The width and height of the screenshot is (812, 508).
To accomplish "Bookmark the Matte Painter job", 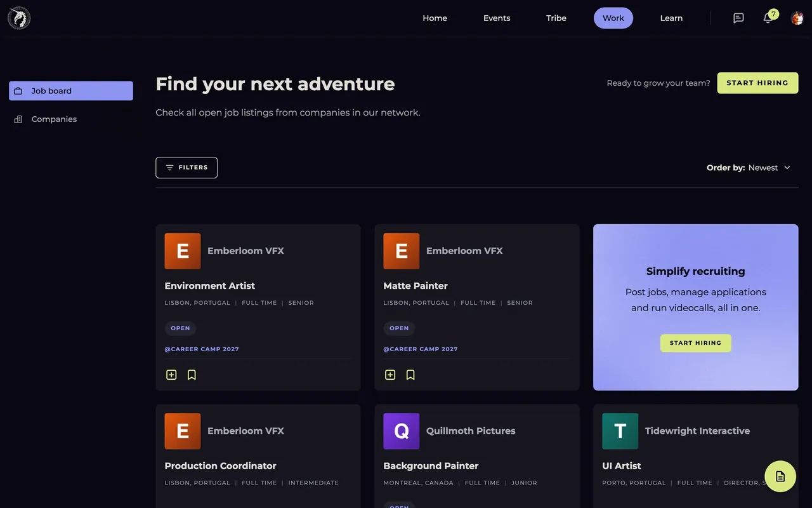I will (410, 375).
